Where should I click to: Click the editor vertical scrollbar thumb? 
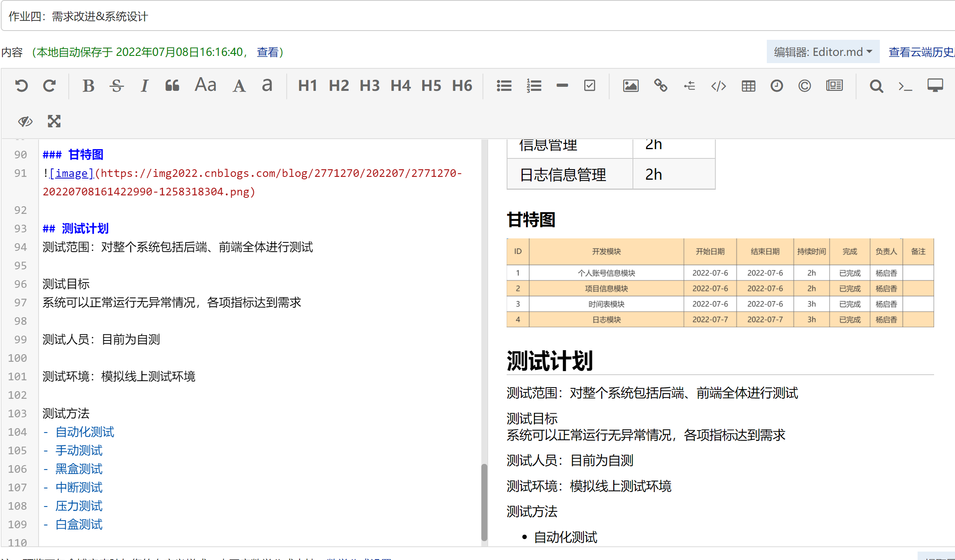point(484,502)
